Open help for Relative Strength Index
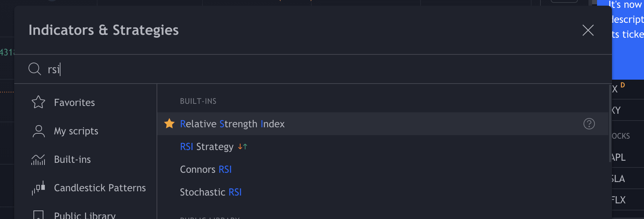This screenshot has height=219, width=644. 588,124
